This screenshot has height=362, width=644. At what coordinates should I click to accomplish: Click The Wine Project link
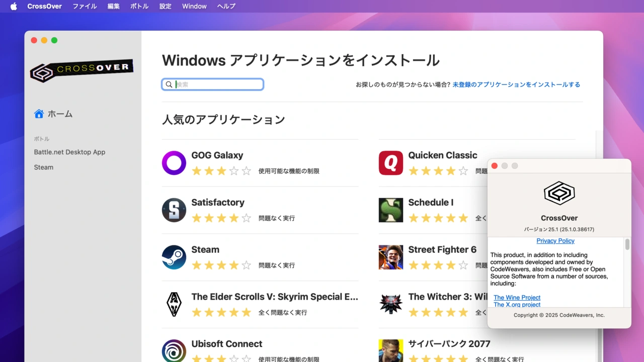517,297
